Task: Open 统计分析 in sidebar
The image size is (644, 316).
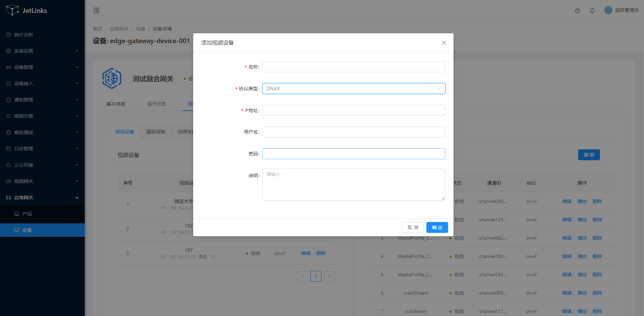Action: pos(24,35)
